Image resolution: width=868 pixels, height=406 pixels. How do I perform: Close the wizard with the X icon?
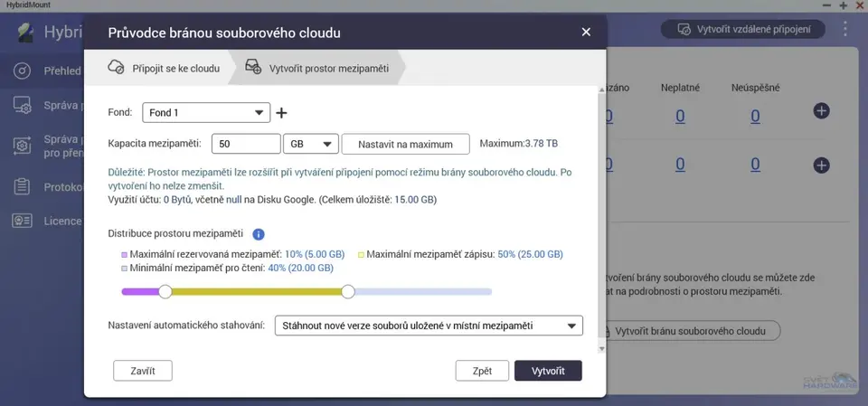[586, 33]
